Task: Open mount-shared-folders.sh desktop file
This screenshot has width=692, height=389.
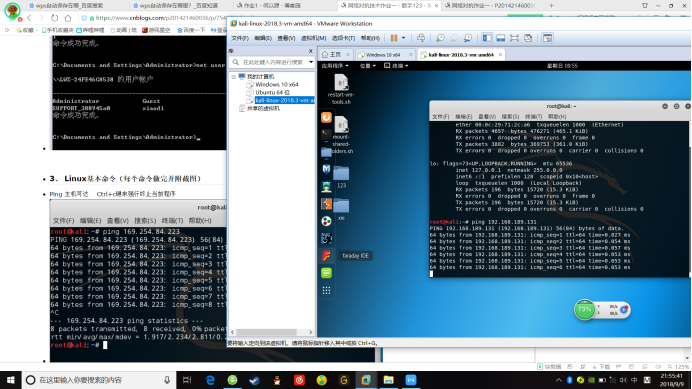Action: 342,135
